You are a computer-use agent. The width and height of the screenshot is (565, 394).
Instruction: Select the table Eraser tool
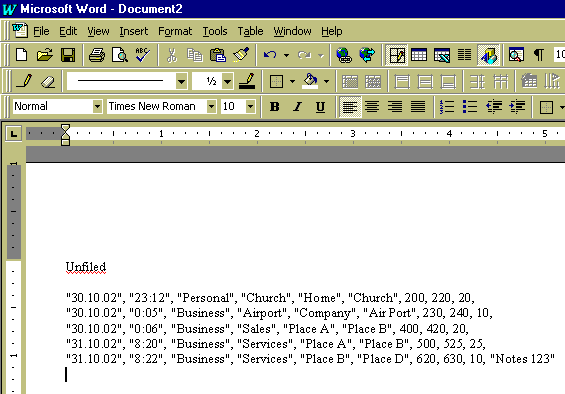coord(47,81)
